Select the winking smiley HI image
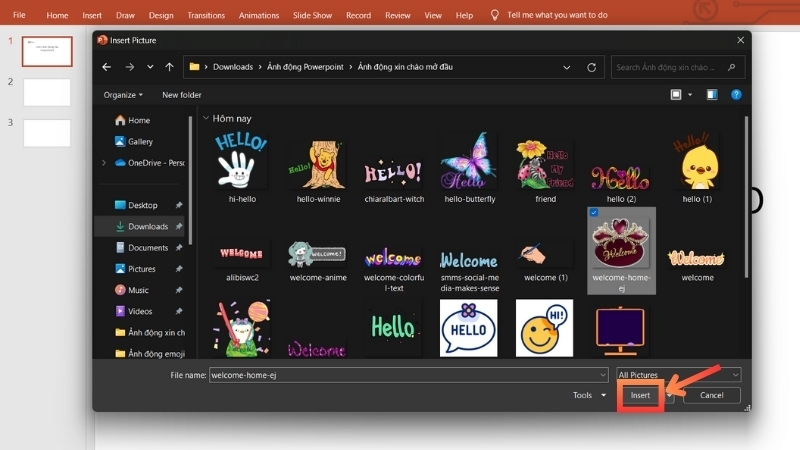This screenshot has width=800, height=450. click(544, 328)
